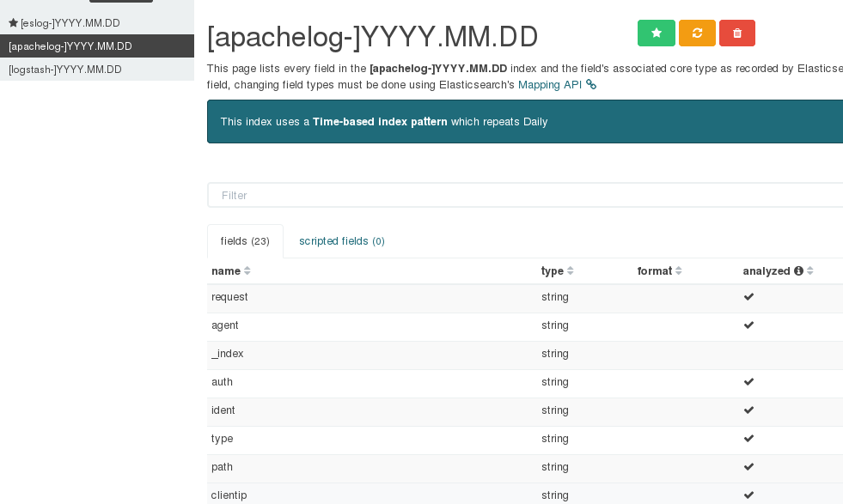This screenshot has height=504, width=843.
Task: Click the analyzed column header
Action: pos(767,270)
